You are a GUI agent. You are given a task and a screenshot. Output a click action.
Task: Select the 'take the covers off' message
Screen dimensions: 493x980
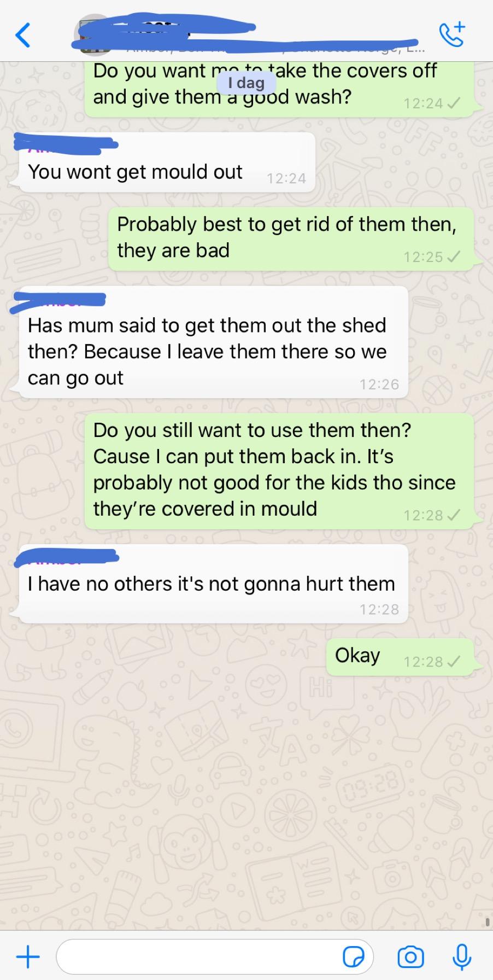[x=279, y=89]
